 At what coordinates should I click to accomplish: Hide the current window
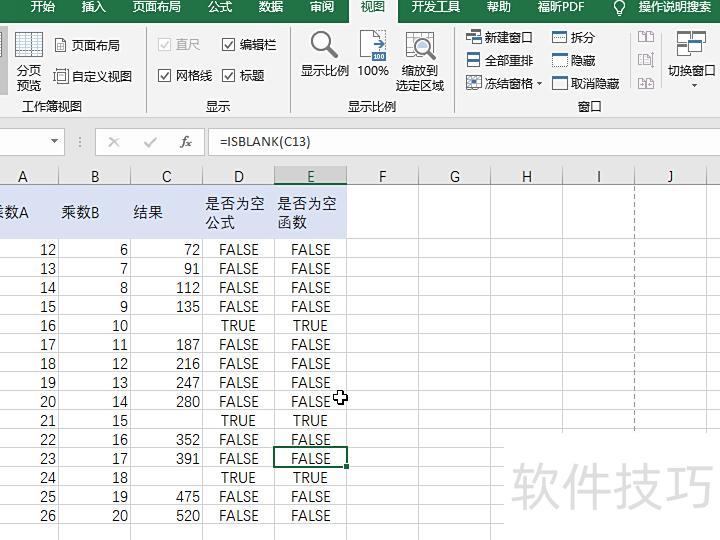point(573,60)
